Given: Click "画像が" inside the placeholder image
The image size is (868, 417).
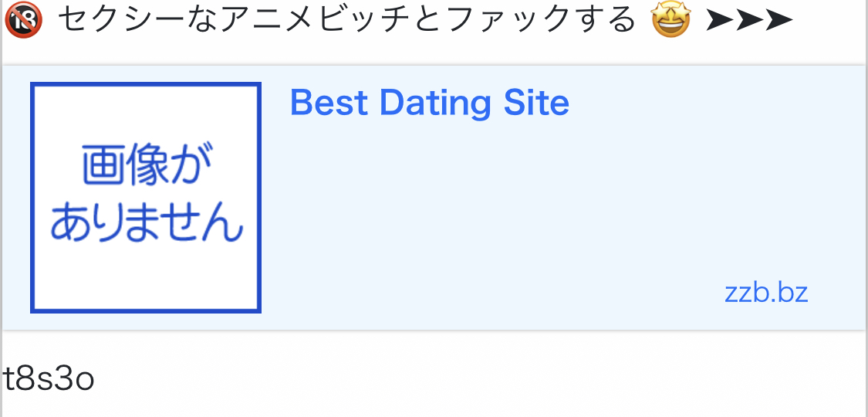Looking at the screenshot, I should pos(141,168).
